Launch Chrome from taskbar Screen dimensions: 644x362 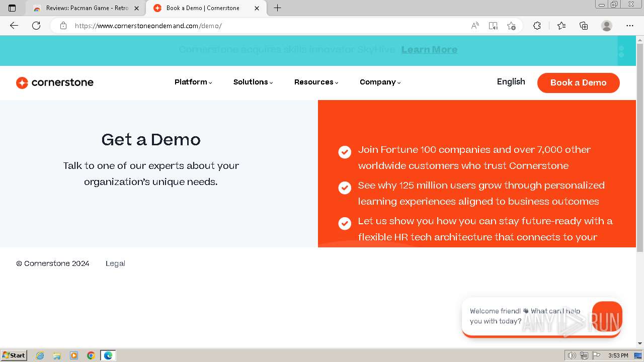pos(91,355)
